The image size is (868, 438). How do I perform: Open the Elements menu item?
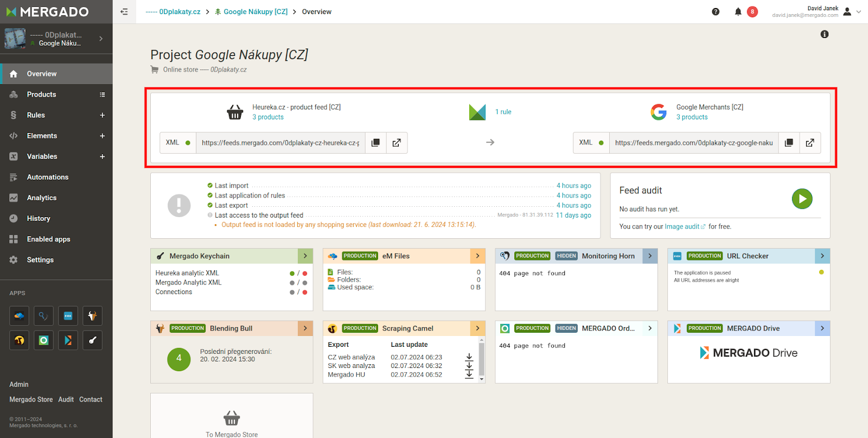click(x=42, y=136)
